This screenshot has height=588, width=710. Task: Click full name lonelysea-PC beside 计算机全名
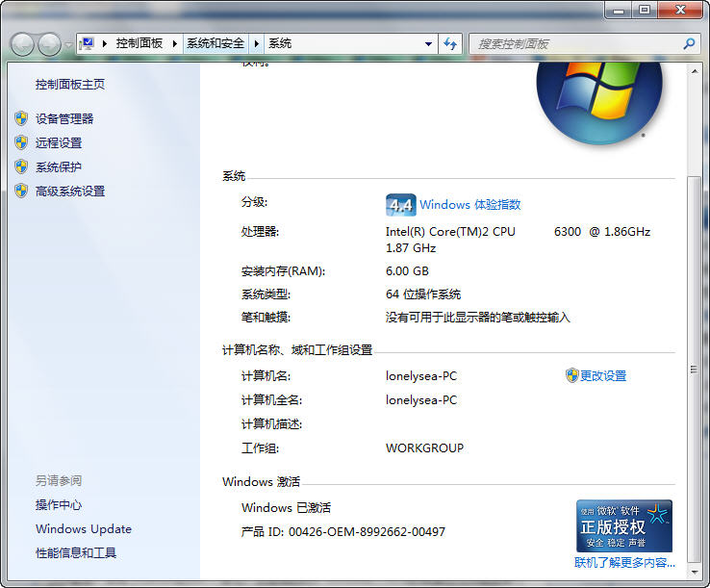click(421, 400)
